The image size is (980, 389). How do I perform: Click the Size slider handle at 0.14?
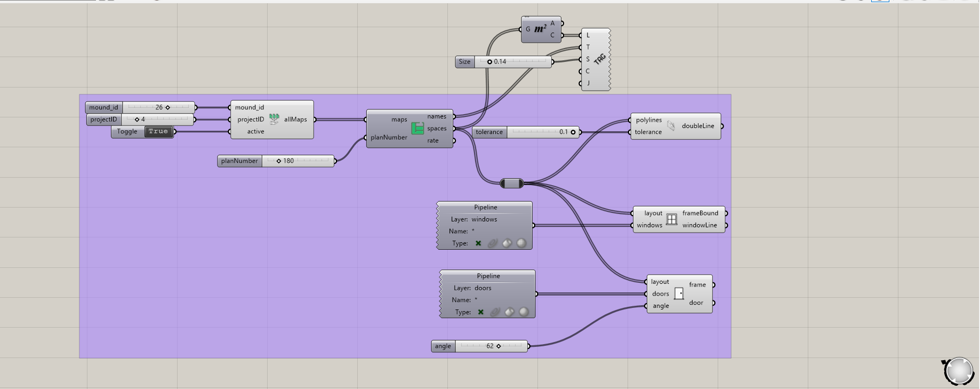(x=489, y=62)
